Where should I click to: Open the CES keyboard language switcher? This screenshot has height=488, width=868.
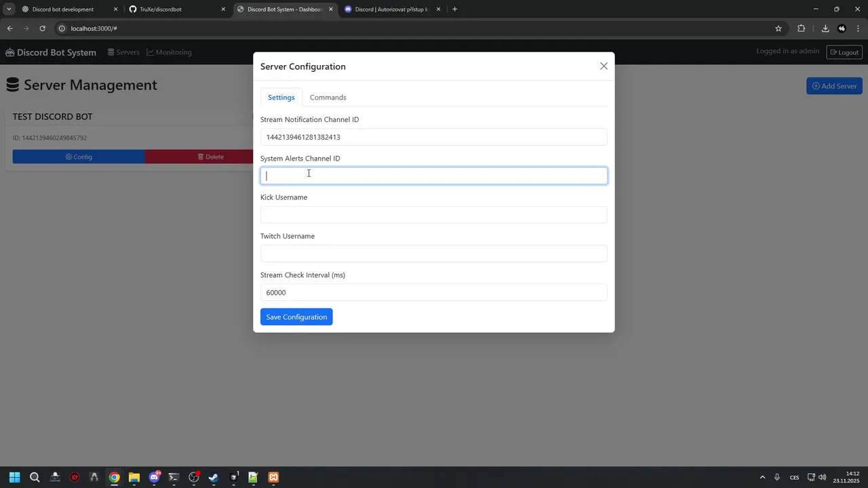(795, 477)
